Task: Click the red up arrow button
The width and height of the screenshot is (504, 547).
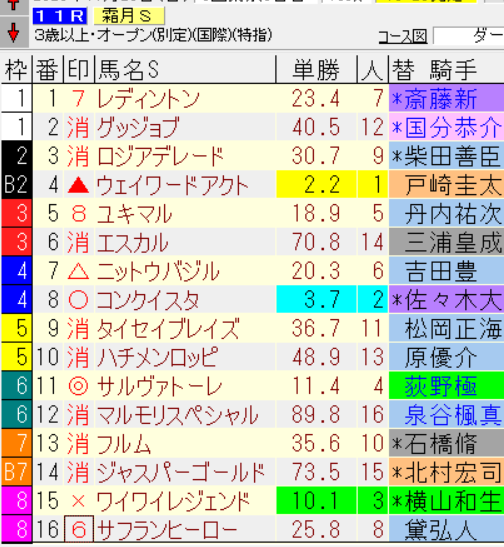Action: click(14, 7)
